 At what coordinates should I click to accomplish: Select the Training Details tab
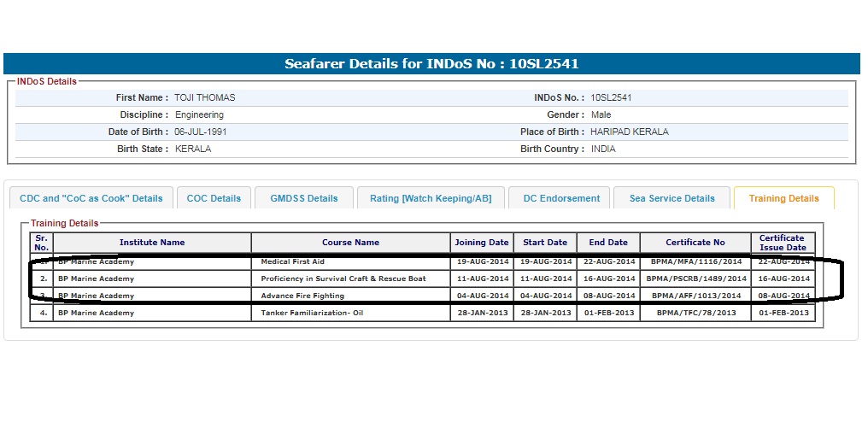pos(783,198)
